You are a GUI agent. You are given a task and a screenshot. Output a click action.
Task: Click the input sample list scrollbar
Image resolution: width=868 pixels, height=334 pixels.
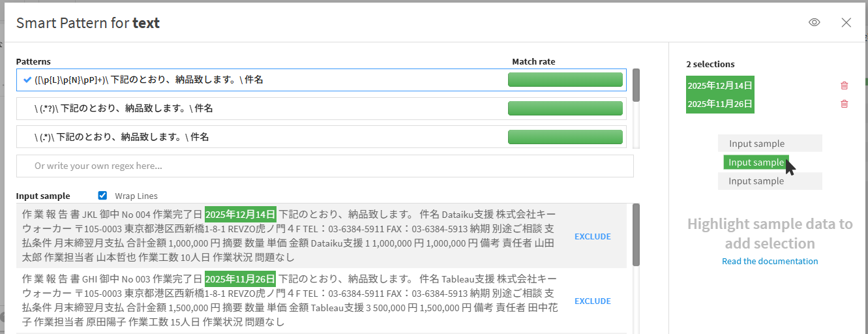click(636, 235)
